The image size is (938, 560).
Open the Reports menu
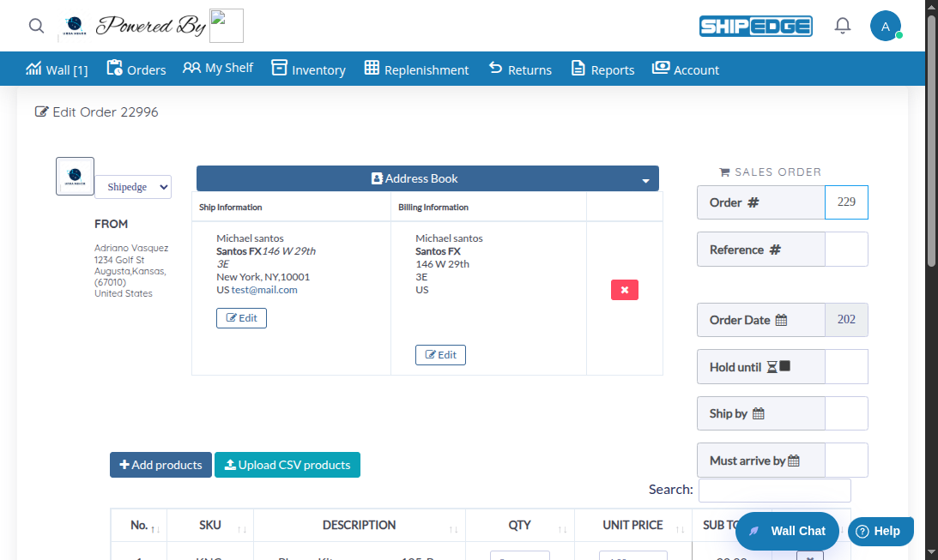(x=602, y=69)
